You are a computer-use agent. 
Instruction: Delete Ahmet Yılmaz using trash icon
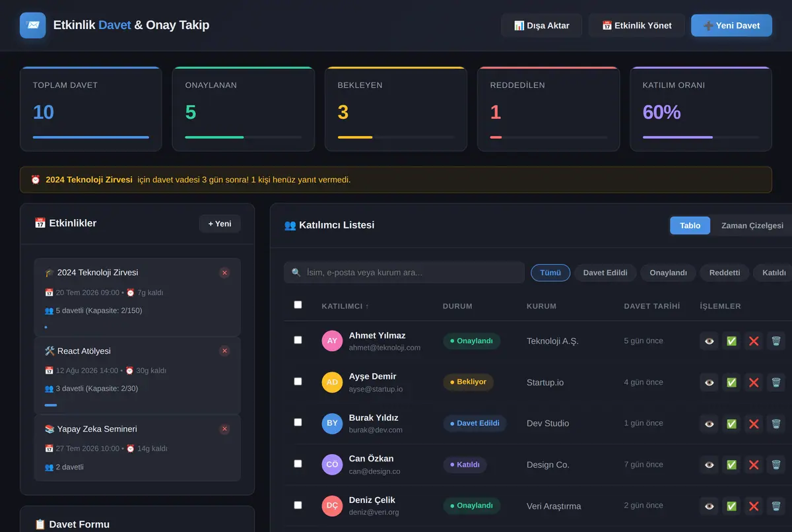[x=776, y=341]
